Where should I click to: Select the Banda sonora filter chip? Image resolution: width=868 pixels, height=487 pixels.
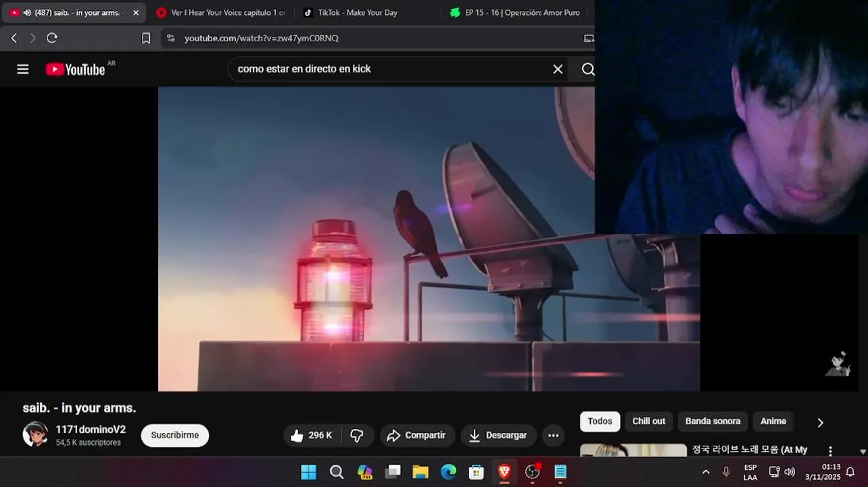pyautogui.click(x=713, y=421)
